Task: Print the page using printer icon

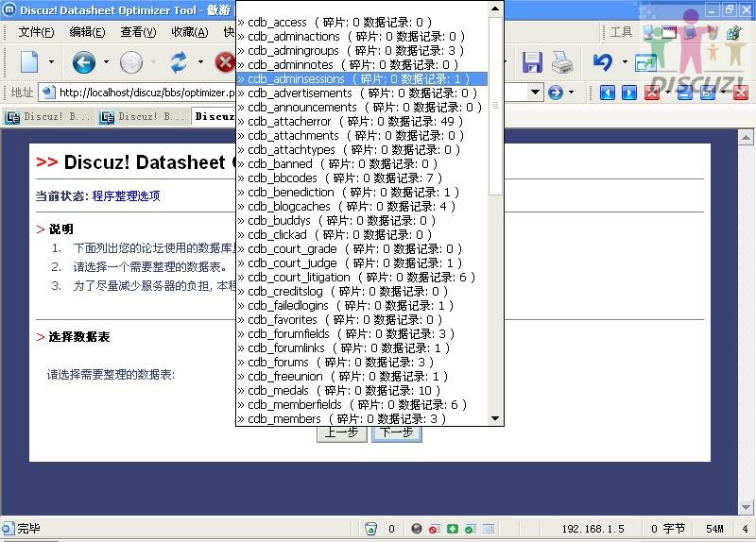Action: [561, 62]
